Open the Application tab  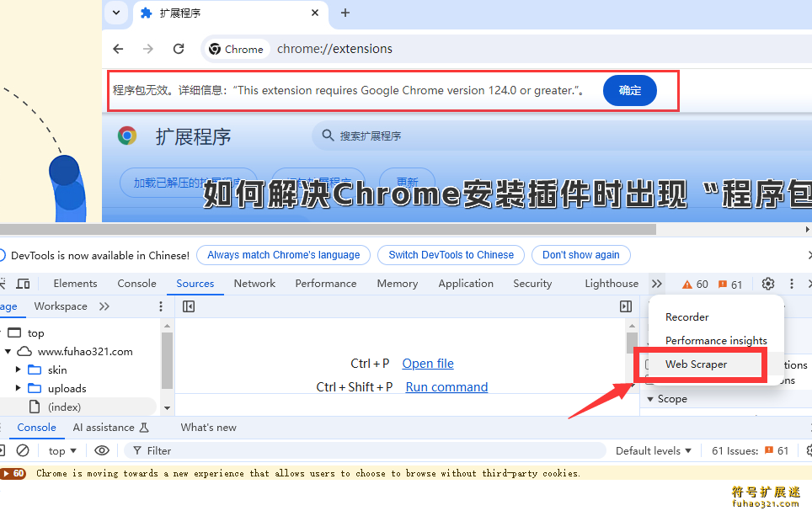pos(466,284)
